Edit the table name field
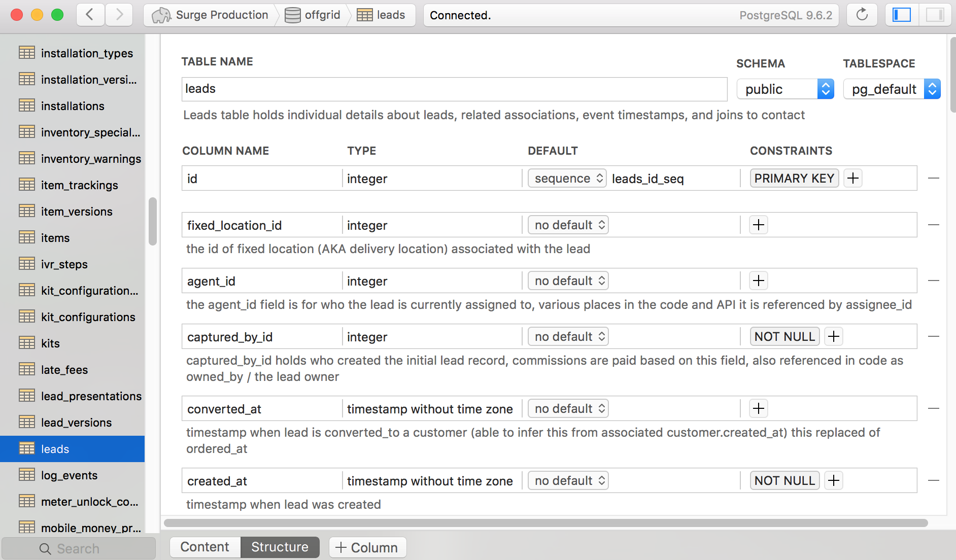Viewport: 956px width, 560px height. (454, 89)
